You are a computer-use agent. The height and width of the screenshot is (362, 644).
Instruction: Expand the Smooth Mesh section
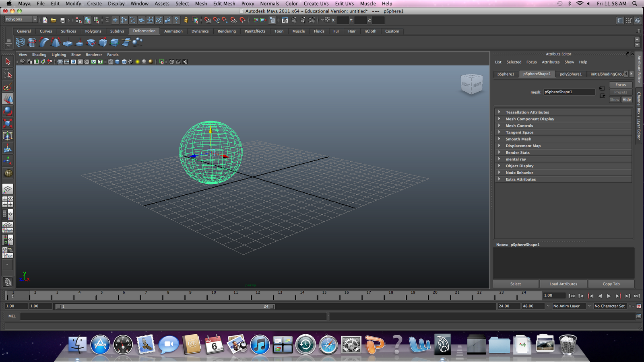point(563,139)
